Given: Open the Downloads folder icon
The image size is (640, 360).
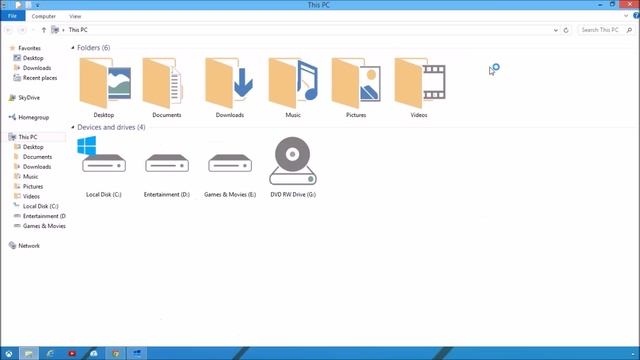Looking at the screenshot, I should coord(229,83).
